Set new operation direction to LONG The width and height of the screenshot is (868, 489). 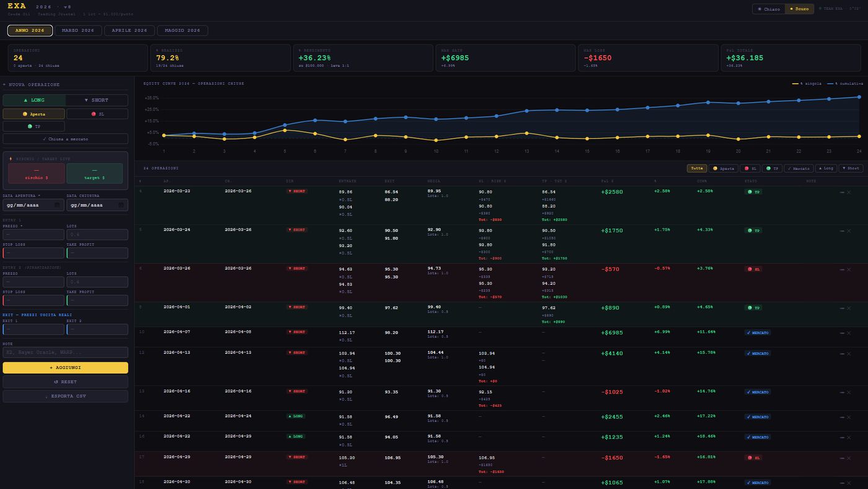[x=34, y=100]
